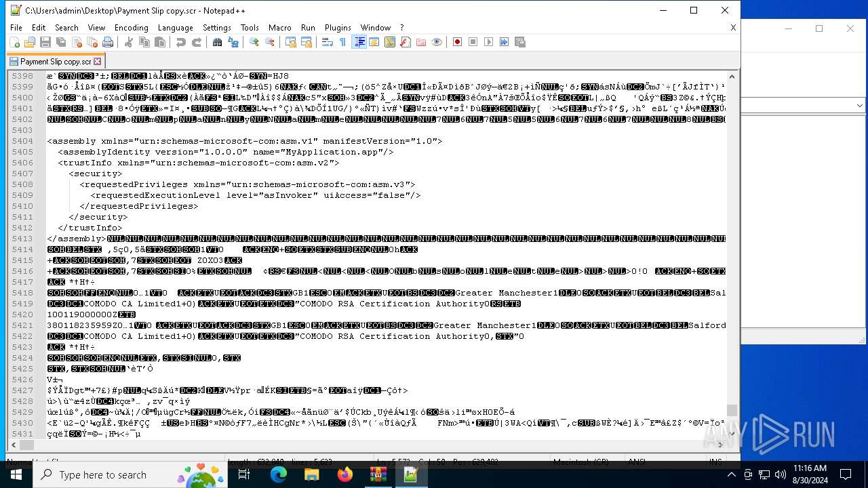Open the File menu
The image size is (868, 488).
[16, 28]
